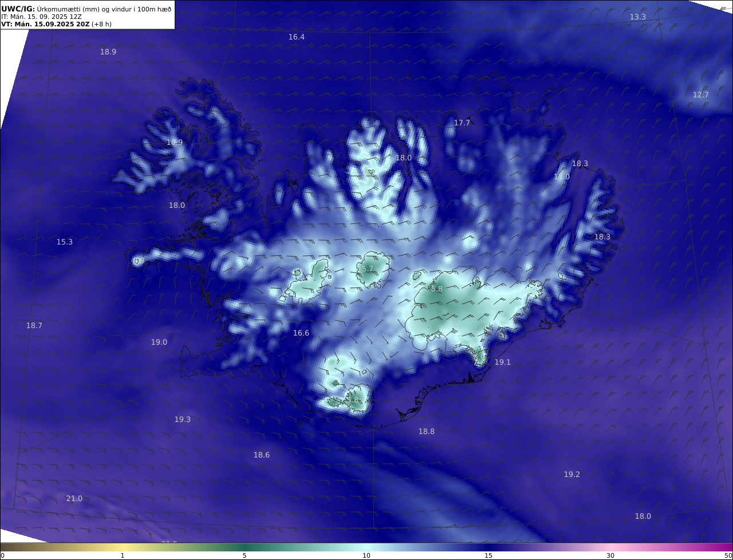Click the 21.0 value on the map
The height and width of the screenshot is (560, 733).
coord(74,498)
